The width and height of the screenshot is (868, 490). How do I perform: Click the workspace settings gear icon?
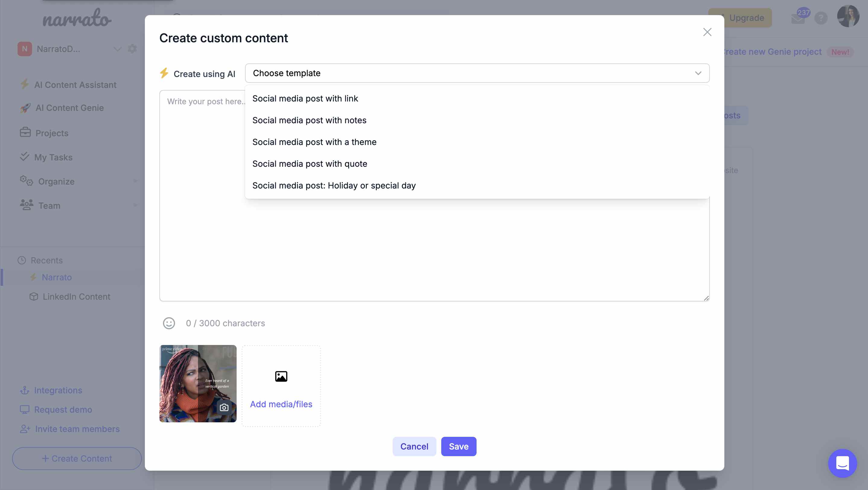click(132, 49)
